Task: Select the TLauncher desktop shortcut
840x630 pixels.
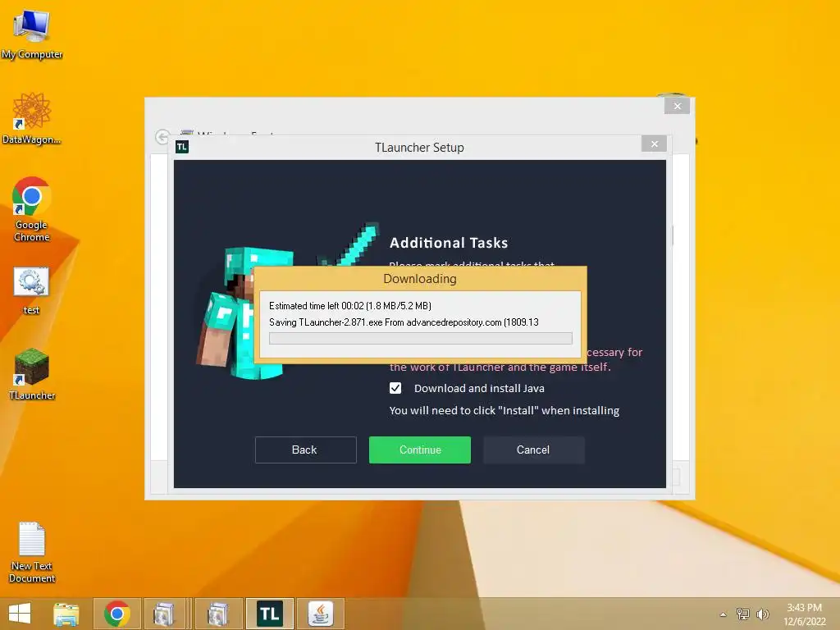Action: click(32, 373)
